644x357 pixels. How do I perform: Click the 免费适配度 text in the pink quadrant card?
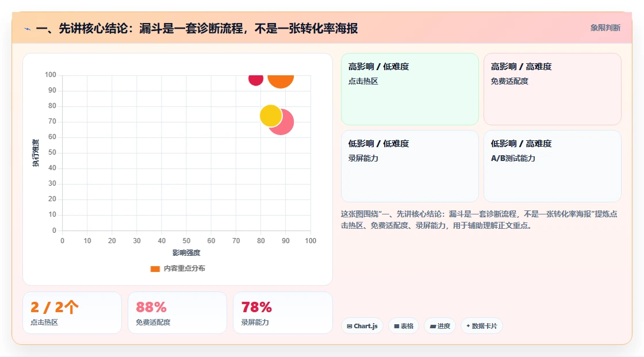509,81
